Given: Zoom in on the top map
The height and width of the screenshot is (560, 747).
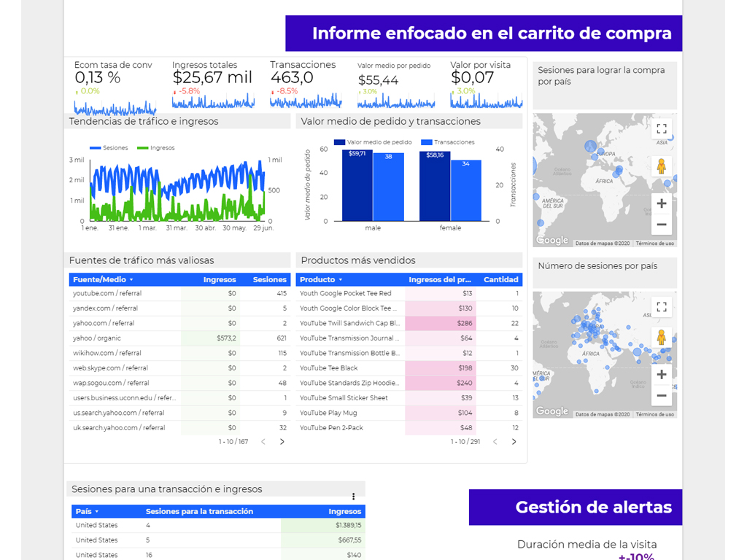Looking at the screenshot, I should 661,204.
